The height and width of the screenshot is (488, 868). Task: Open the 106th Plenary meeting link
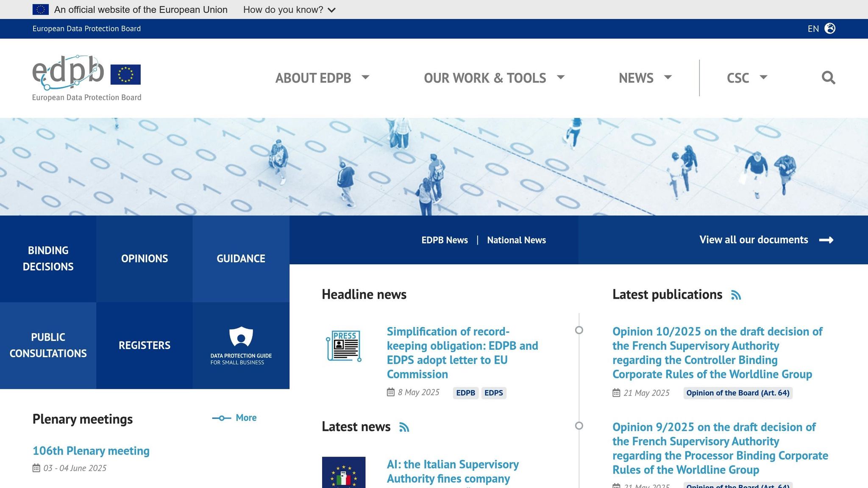pyautogui.click(x=91, y=451)
